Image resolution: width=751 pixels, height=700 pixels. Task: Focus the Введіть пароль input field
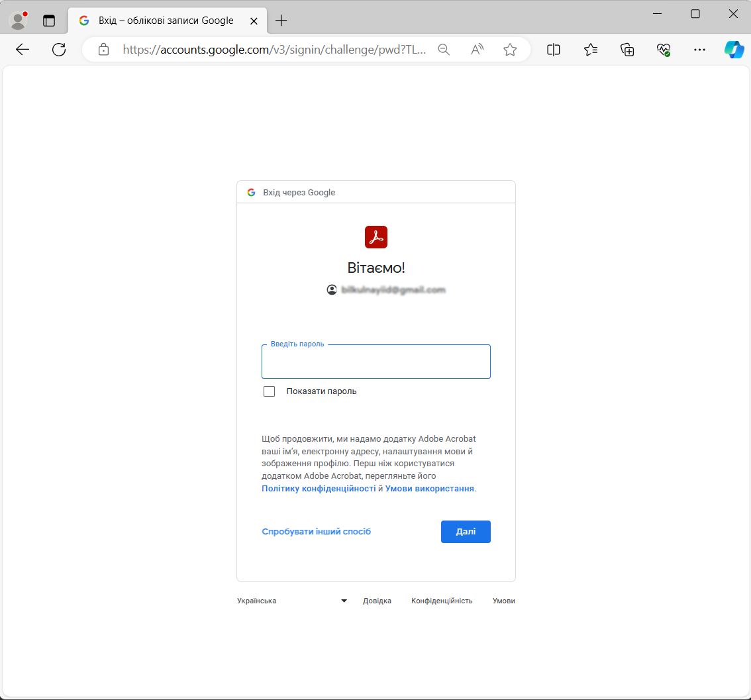point(375,362)
